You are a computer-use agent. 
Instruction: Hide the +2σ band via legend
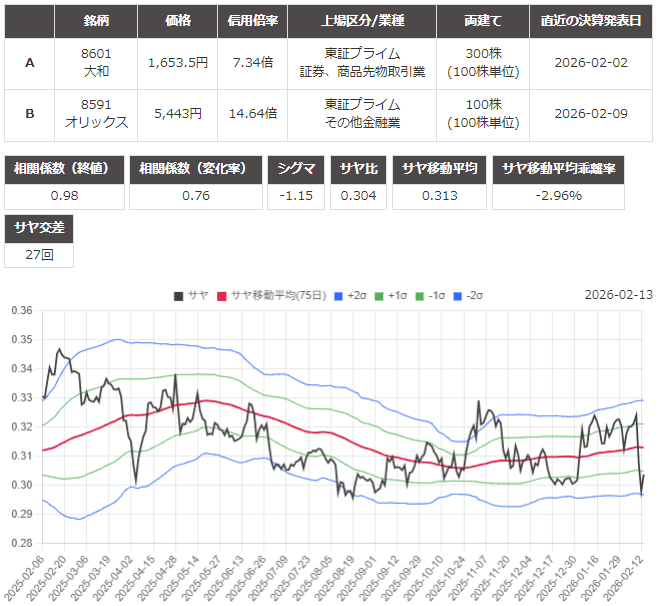tap(356, 295)
